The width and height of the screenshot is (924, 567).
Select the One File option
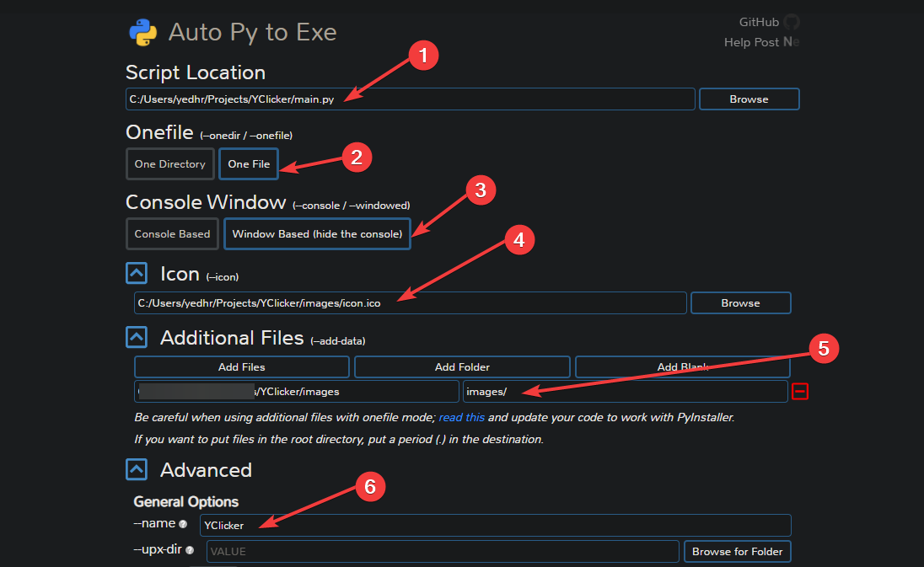tap(248, 164)
